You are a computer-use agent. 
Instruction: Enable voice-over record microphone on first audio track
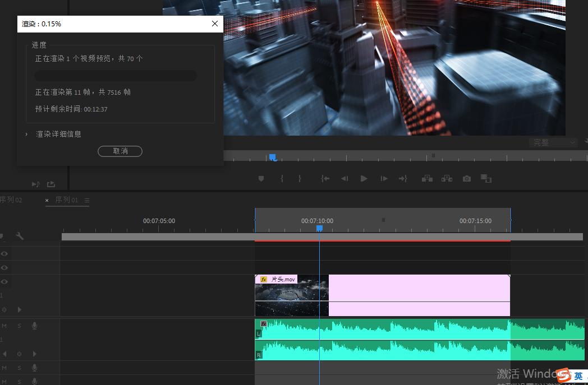(35, 326)
